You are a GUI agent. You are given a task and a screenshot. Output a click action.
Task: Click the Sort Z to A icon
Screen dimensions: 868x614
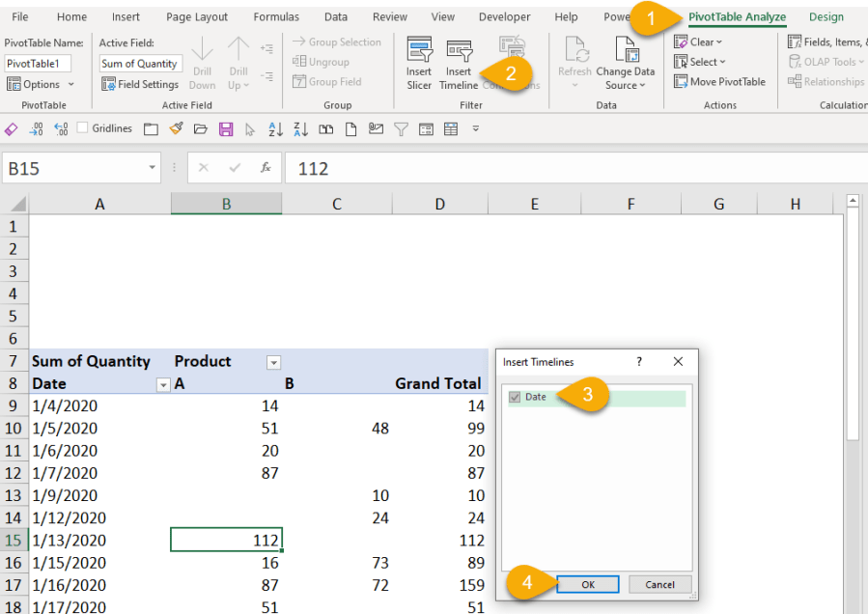[300, 129]
